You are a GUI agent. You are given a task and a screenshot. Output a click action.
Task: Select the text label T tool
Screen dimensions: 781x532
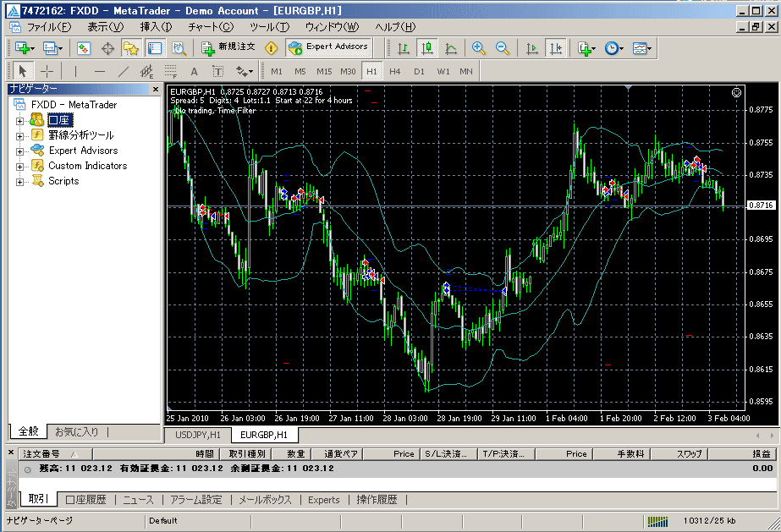point(217,72)
